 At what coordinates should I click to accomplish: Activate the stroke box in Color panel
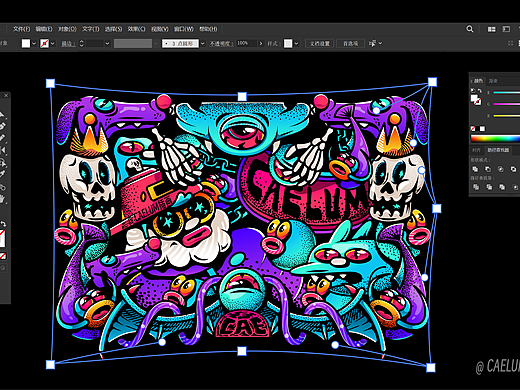478,102
